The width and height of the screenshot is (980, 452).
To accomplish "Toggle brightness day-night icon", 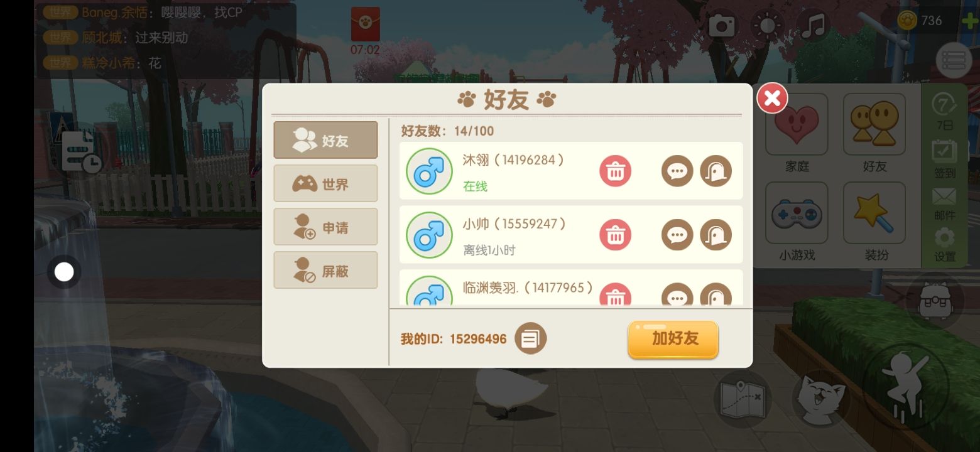I will click(x=768, y=26).
